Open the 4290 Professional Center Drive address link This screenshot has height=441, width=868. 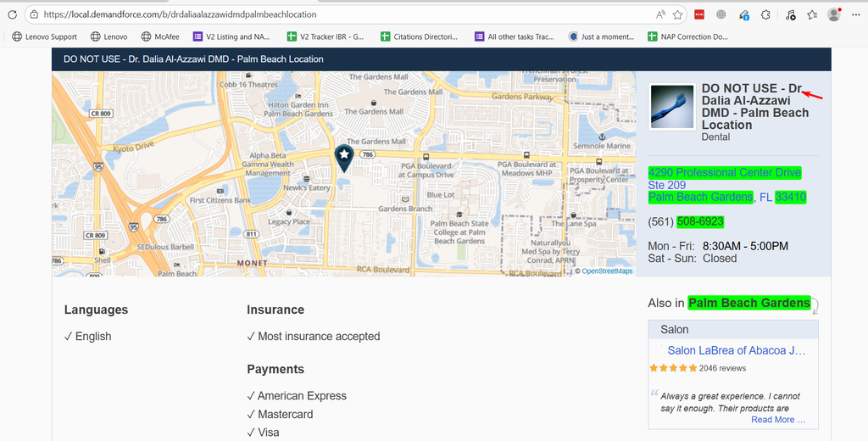pyautogui.click(x=725, y=172)
